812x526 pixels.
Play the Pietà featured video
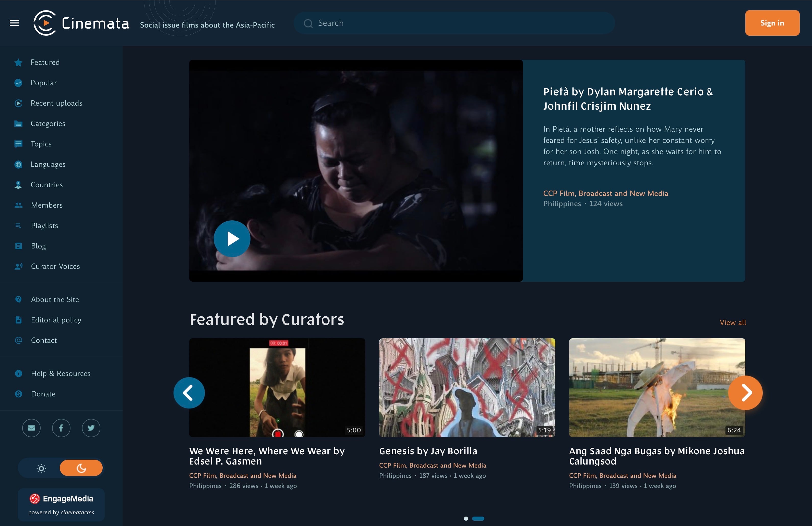(232, 239)
